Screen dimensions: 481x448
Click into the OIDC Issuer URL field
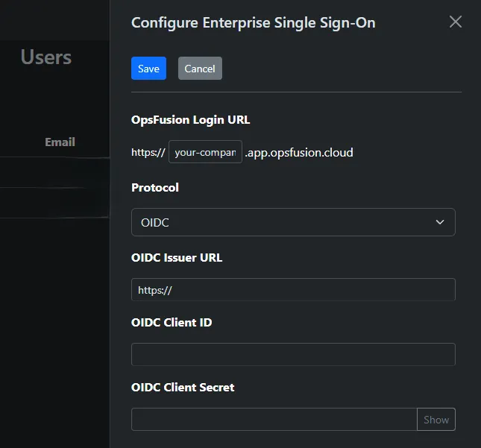tap(293, 290)
